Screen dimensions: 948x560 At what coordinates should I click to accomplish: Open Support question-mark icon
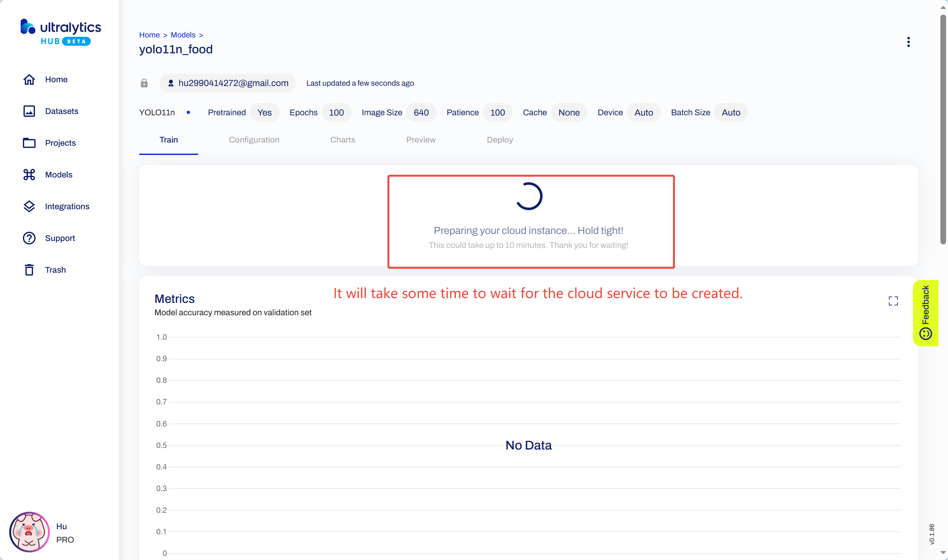point(29,238)
